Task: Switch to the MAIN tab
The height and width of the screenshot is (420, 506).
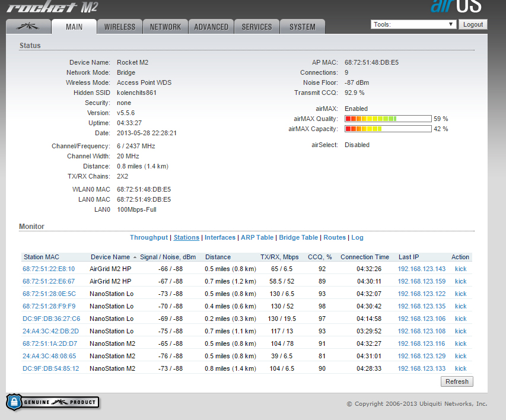Action: point(74,27)
